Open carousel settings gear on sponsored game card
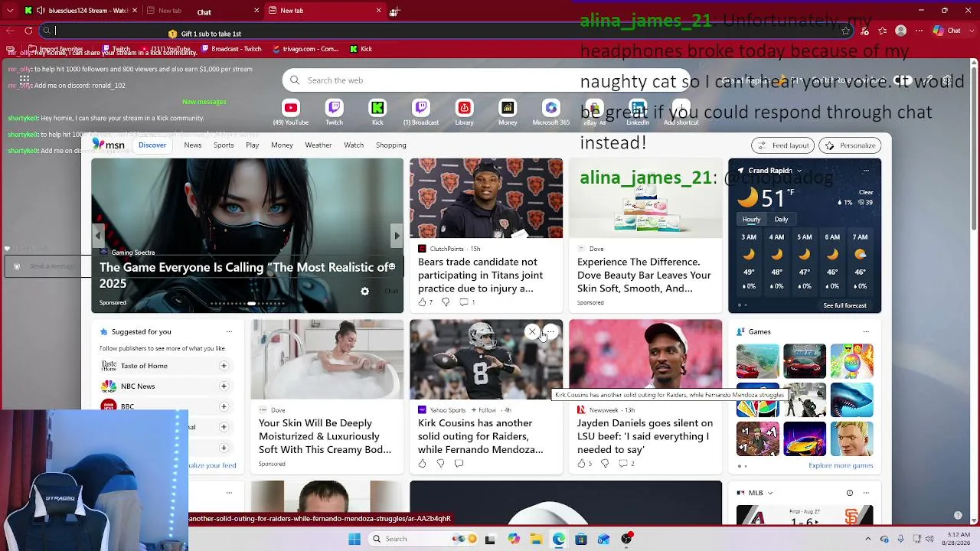 [x=364, y=291]
